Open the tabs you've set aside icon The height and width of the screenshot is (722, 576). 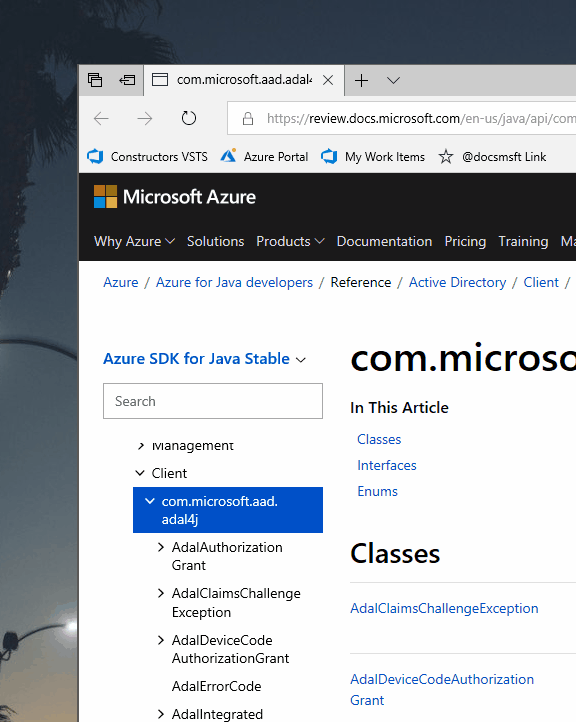coord(95,80)
